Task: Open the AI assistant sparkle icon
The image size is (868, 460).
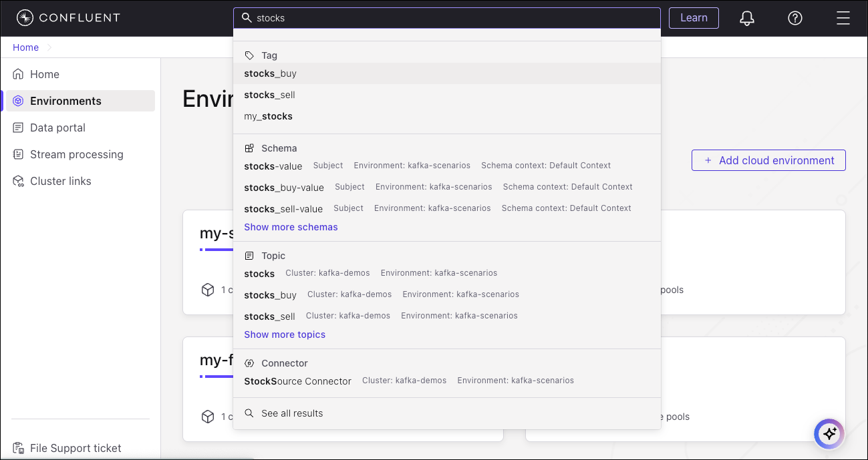Action: (829, 434)
